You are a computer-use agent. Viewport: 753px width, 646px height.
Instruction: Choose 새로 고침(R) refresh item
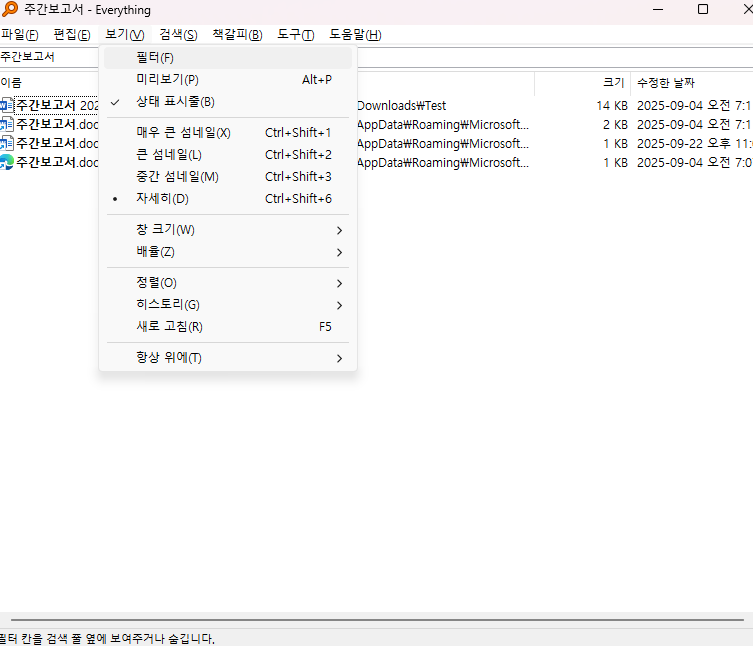(x=228, y=327)
